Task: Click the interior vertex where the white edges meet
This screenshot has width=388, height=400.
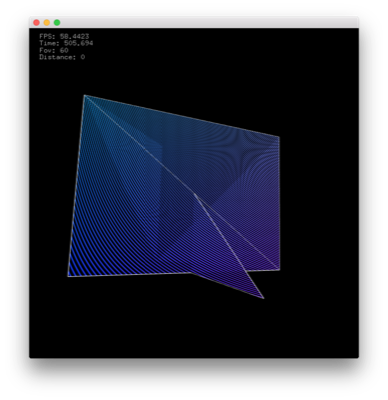Action: click(195, 193)
